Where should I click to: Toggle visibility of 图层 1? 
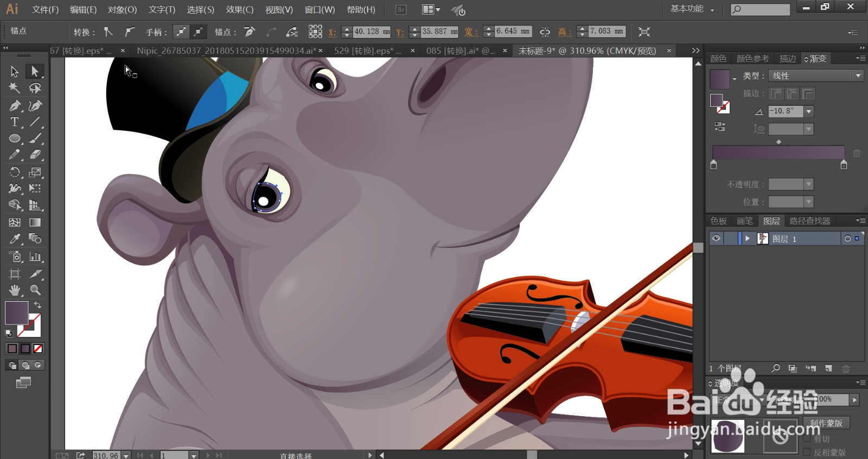716,238
